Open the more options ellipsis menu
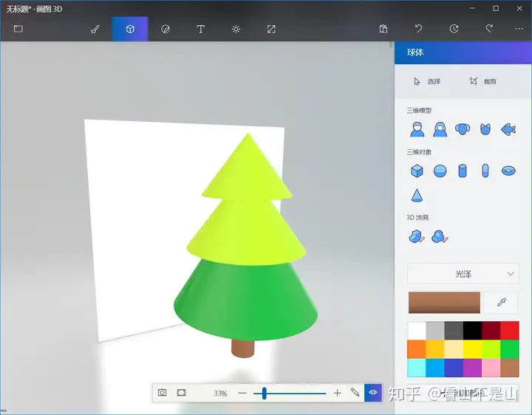 pyautogui.click(x=519, y=29)
